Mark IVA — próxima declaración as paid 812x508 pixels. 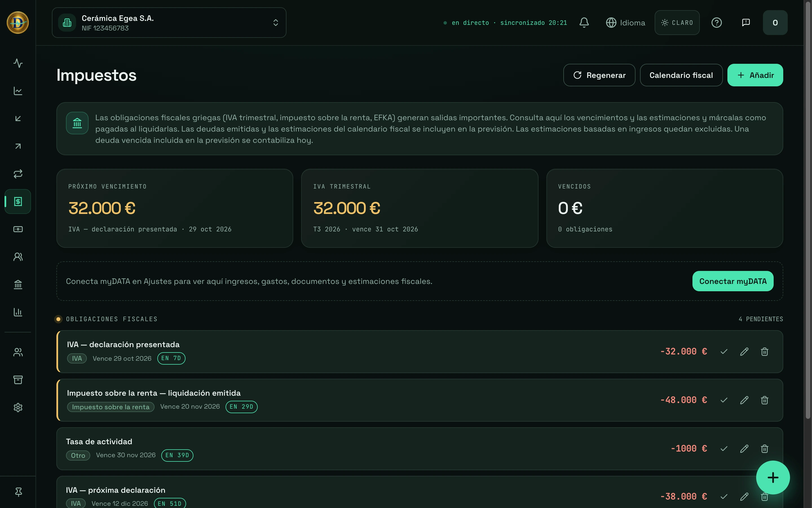click(724, 497)
